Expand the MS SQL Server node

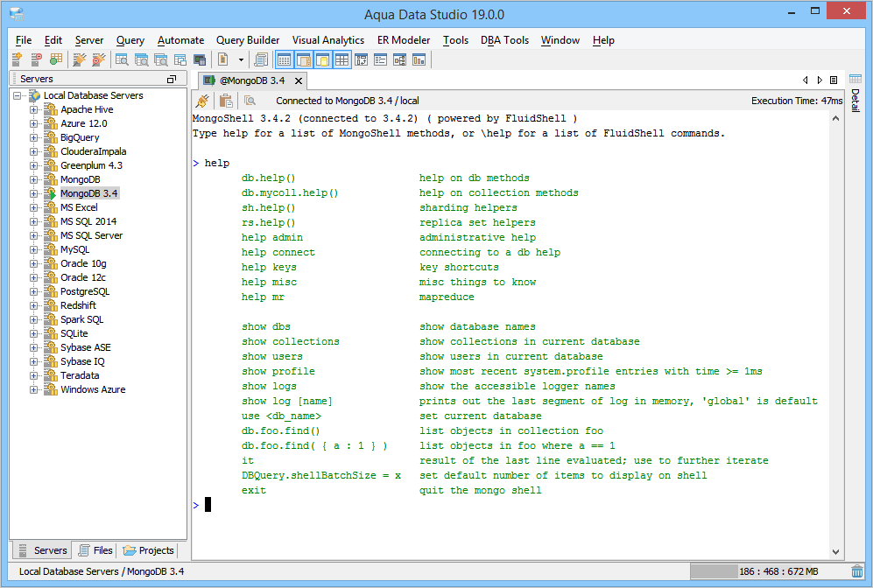[34, 236]
